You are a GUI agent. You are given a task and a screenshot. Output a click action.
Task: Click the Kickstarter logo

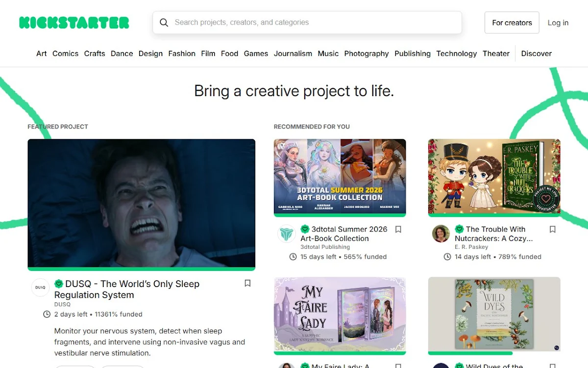pyautogui.click(x=74, y=23)
